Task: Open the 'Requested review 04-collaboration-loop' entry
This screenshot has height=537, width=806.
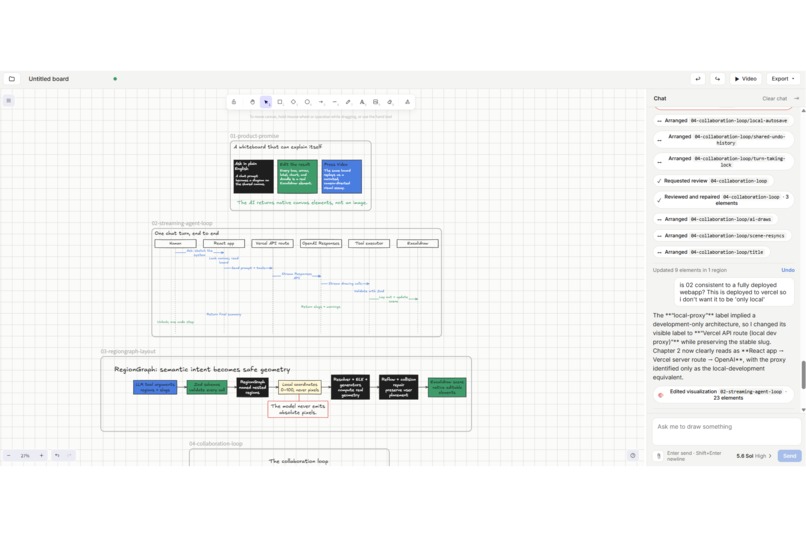Action: pyautogui.click(x=714, y=181)
